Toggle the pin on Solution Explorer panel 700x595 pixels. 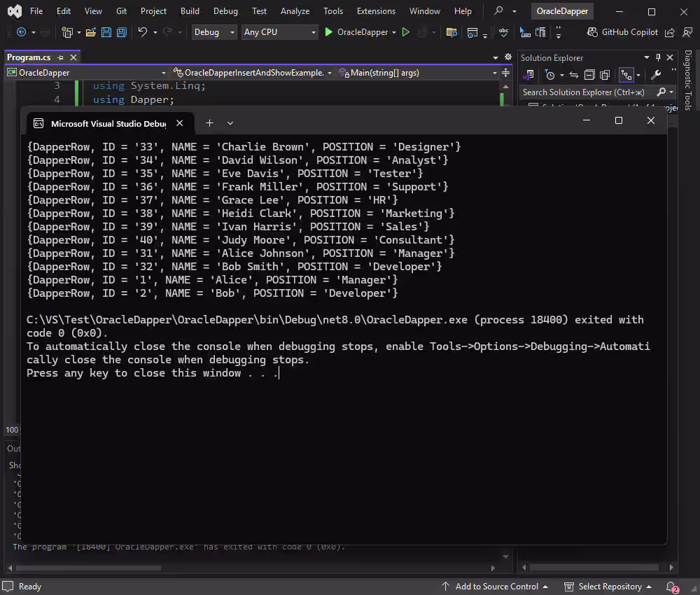[659, 57]
